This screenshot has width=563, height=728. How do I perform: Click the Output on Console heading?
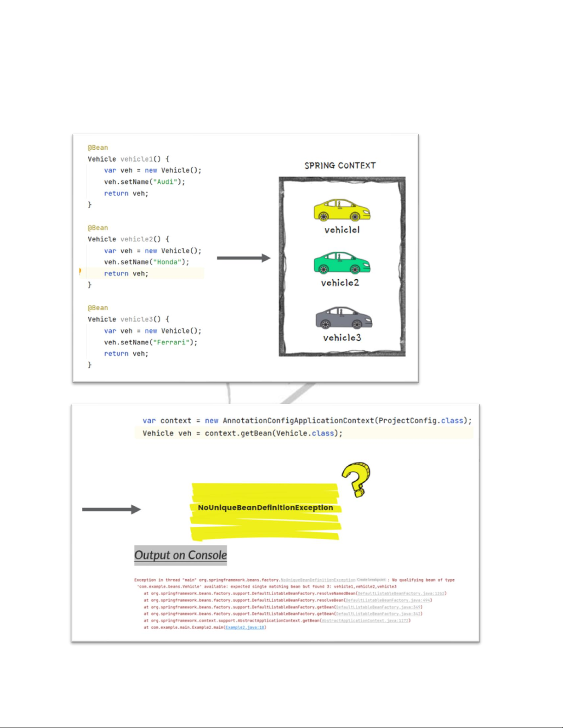click(x=180, y=555)
